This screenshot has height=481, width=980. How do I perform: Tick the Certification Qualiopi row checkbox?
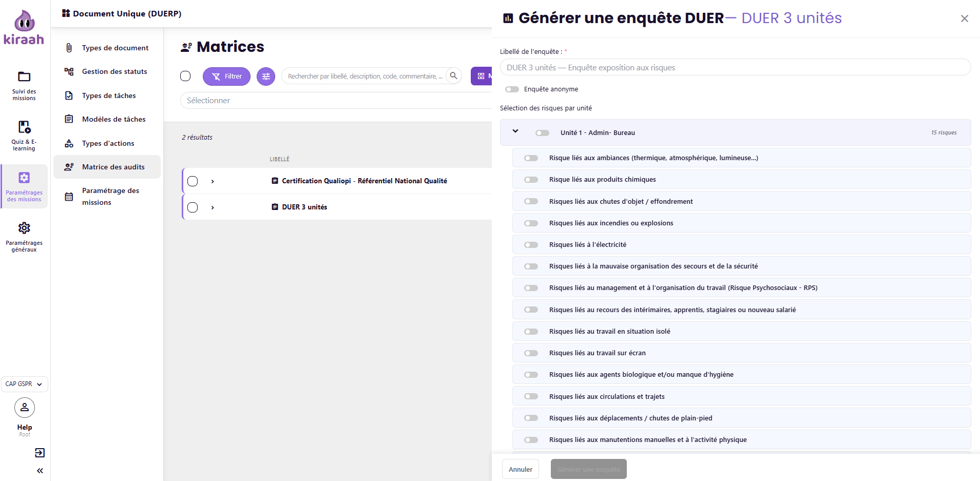click(x=193, y=181)
